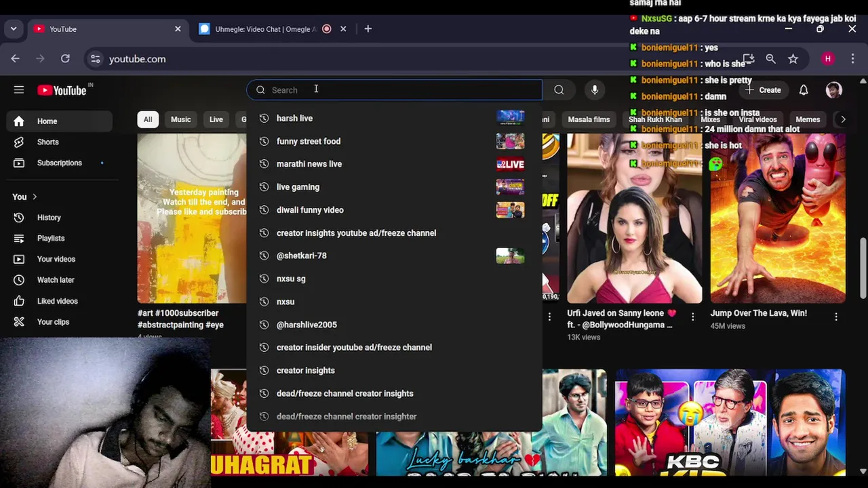
Task: Select the All filter chip
Action: tap(148, 119)
